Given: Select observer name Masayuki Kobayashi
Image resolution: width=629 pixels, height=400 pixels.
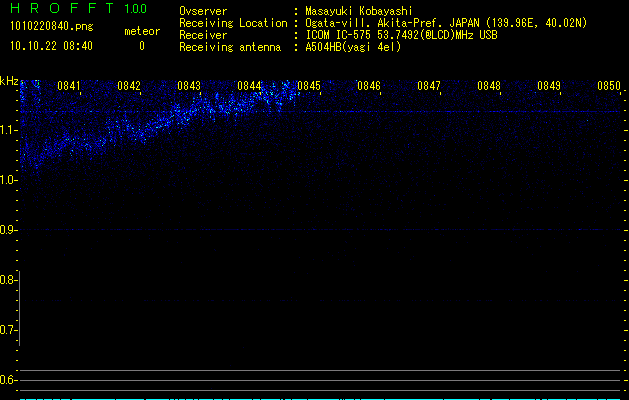Looking at the screenshot, I should [359, 11].
